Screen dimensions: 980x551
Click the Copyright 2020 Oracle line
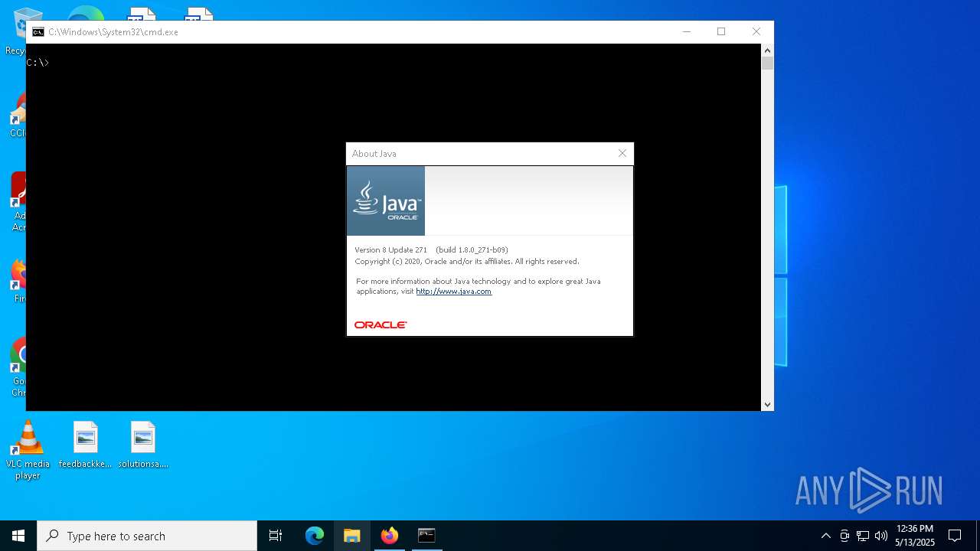pos(467,262)
